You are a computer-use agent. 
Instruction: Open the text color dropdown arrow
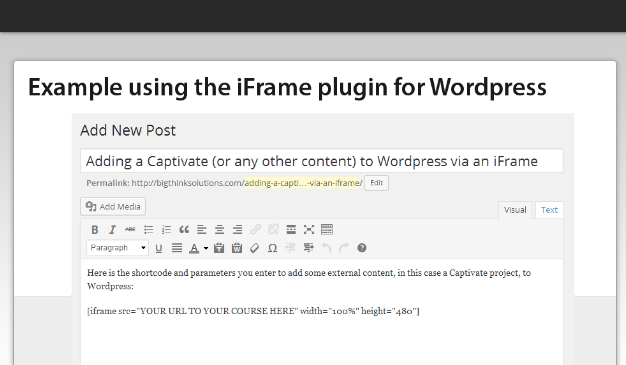pos(206,248)
